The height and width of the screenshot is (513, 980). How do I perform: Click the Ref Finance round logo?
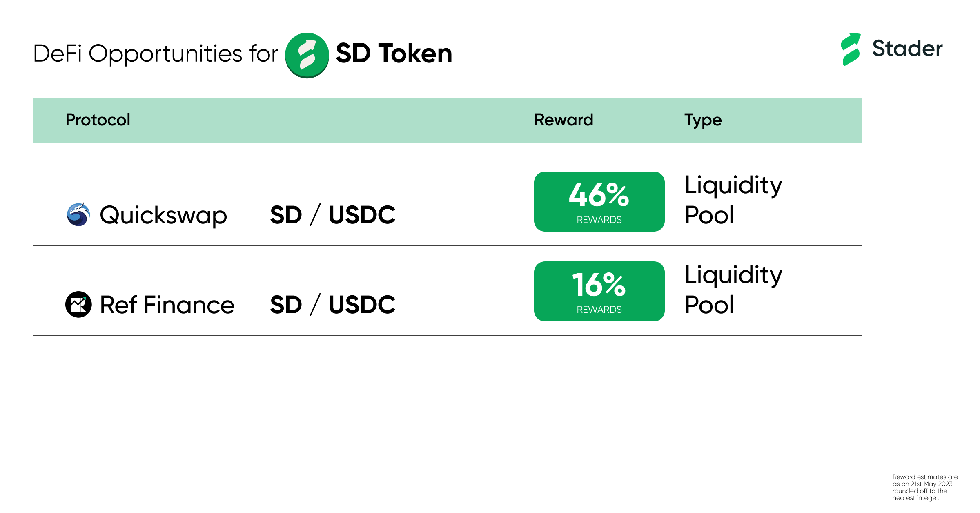click(78, 304)
